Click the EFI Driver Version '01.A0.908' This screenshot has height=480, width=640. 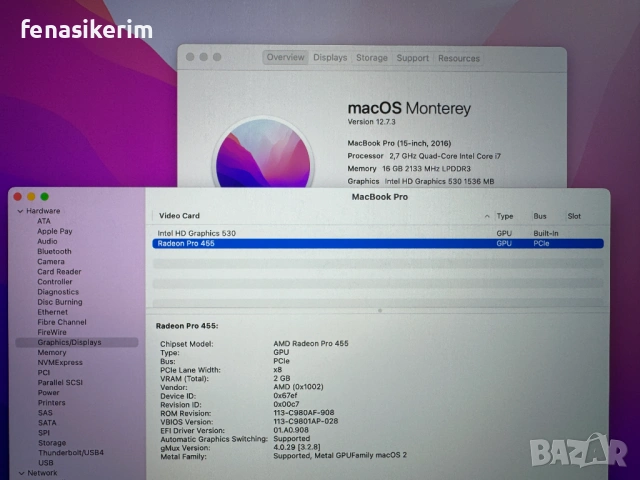pos(291,430)
